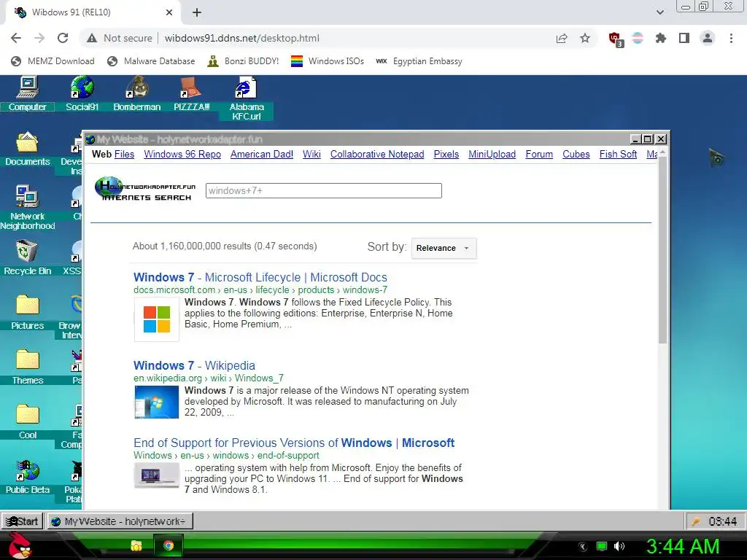Open the Alabama KFC.url shortcut
Image resolution: width=747 pixels, height=560 pixels.
click(247, 98)
